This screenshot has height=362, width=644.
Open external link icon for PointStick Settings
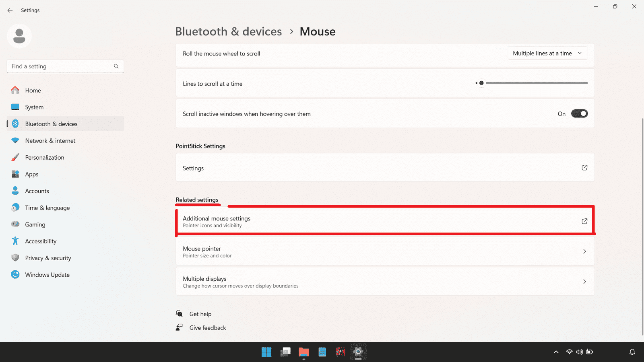[x=584, y=168]
